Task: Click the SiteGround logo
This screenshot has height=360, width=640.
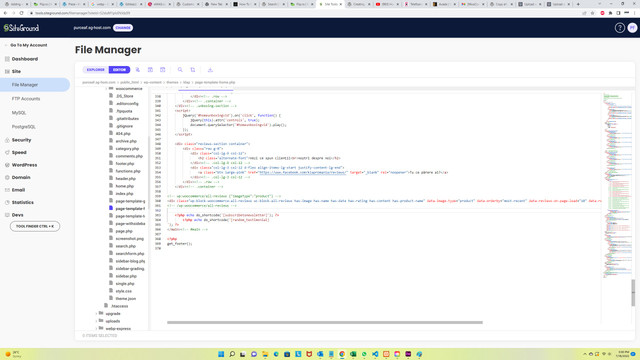Action: 21,28
